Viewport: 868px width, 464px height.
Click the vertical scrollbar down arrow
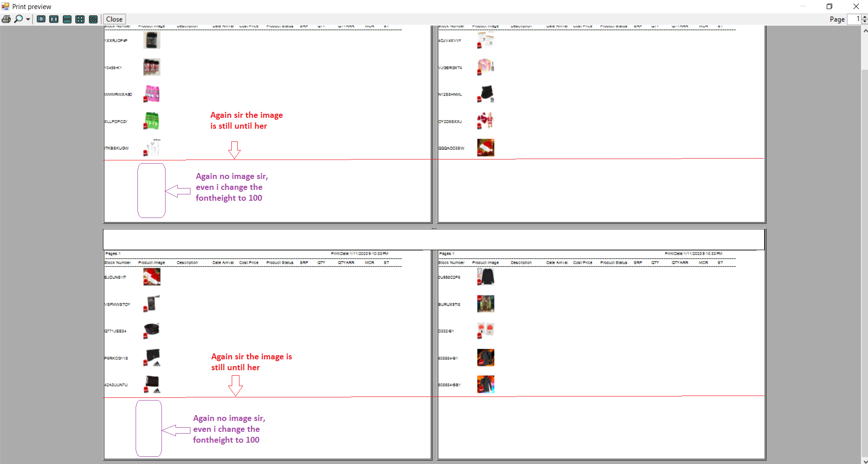864,460
